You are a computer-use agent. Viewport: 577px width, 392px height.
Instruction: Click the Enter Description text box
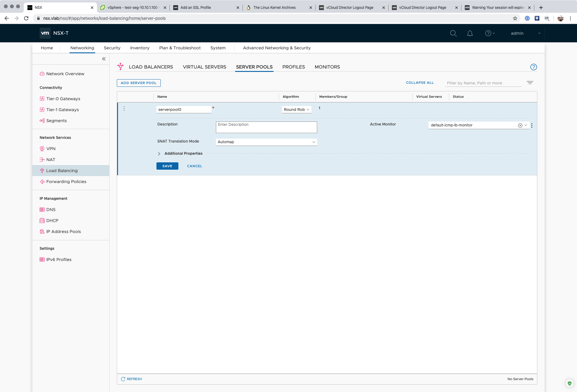click(266, 127)
